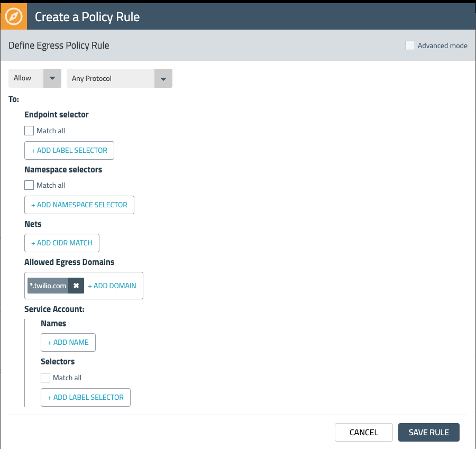476x449 pixels.
Task: Open the Any Protocol dropdown
Action: [x=120, y=78]
